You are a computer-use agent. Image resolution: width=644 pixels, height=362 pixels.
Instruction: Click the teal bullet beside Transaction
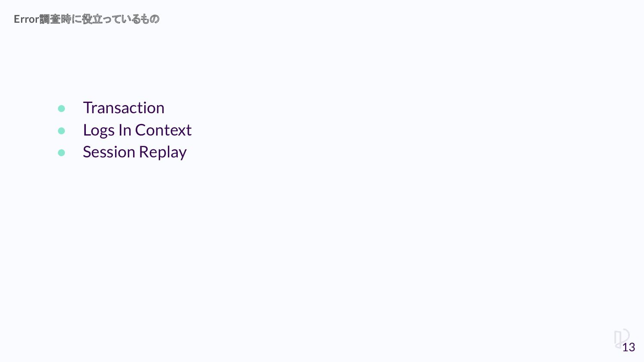coord(61,109)
